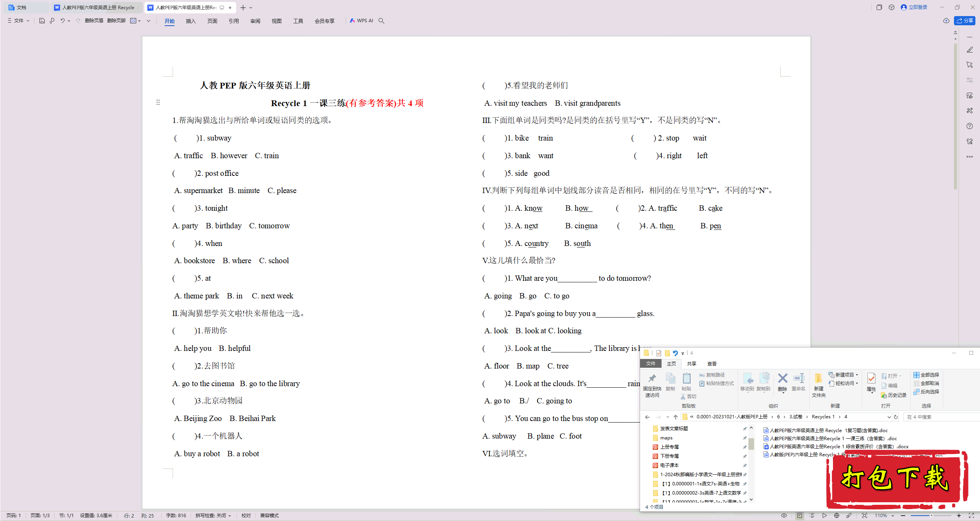This screenshot has height=521, width=980.
Task: Switch to web layout globe icon
Action: [836, 516]
